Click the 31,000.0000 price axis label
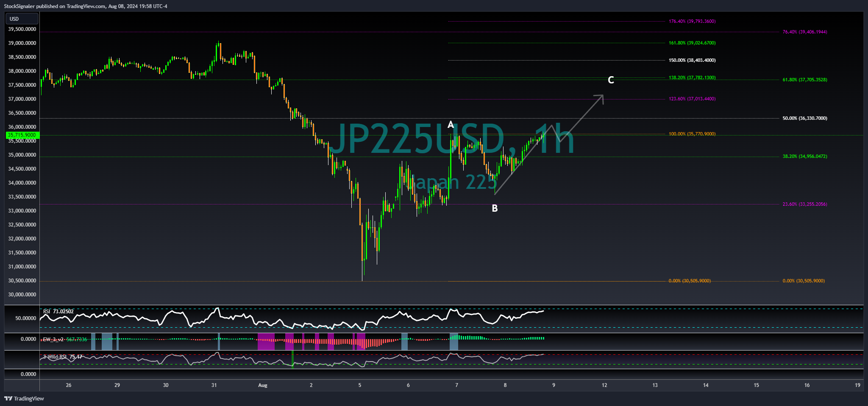The height and width of the screenshot is (406, 868). (22, 267)
